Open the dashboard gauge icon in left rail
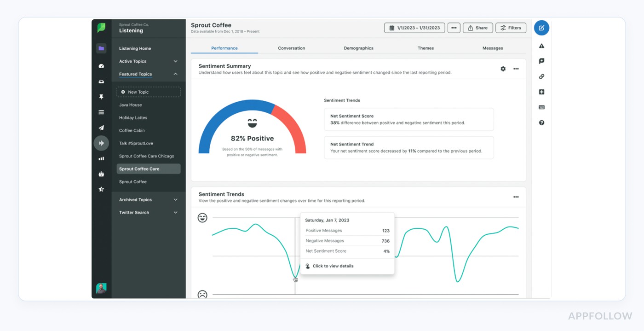 101,66
